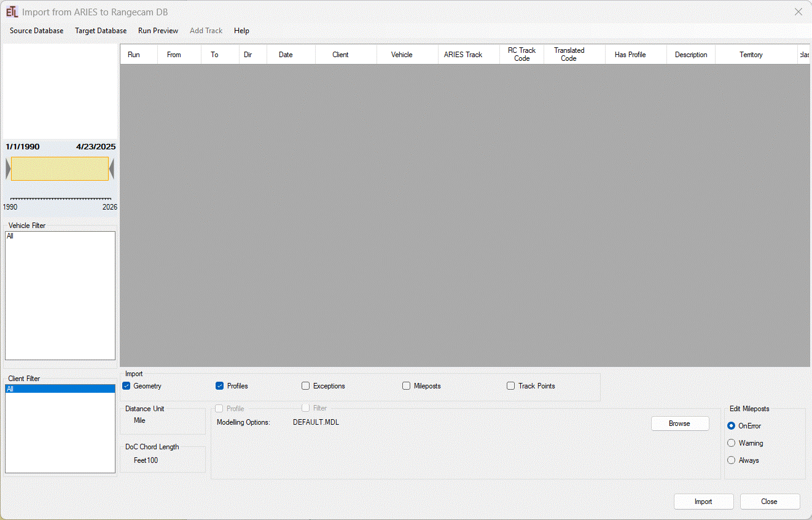Sort by the To column header
This screenshot has height=520, width=812.
tap(220, 55)
